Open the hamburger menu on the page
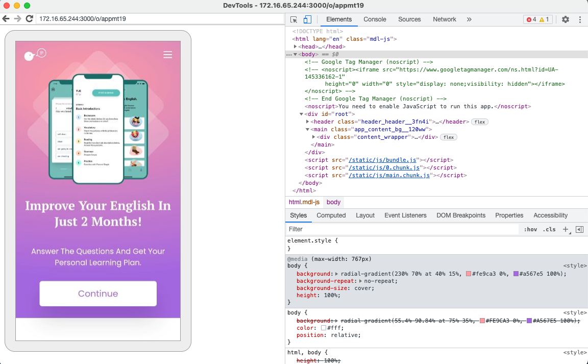Viewport: 588px width, 364px height. click(x=167, y=55)
